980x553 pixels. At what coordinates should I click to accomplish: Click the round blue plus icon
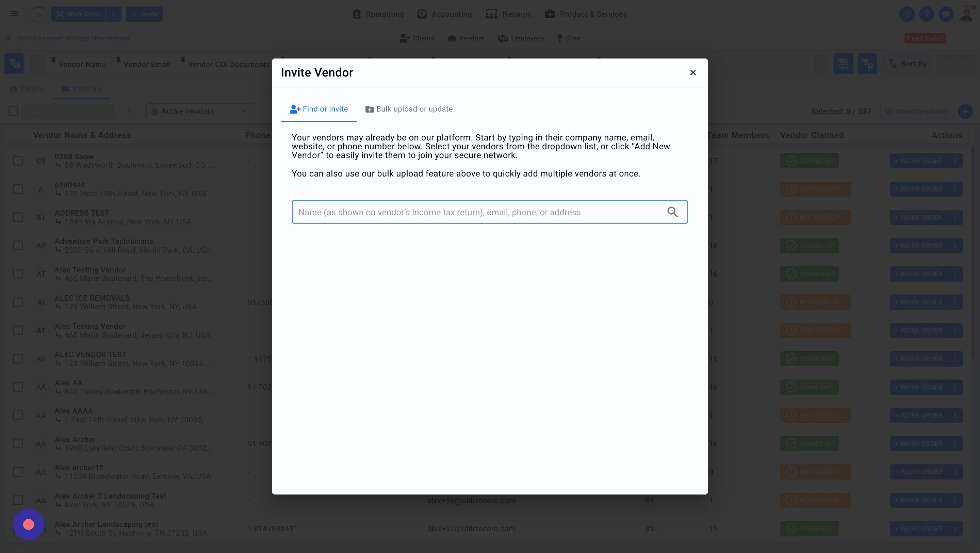[965, 112]
